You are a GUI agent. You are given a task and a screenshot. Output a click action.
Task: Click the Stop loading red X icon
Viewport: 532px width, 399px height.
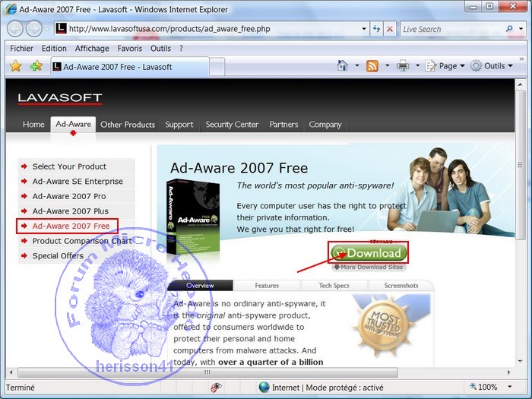click(390, 29)
